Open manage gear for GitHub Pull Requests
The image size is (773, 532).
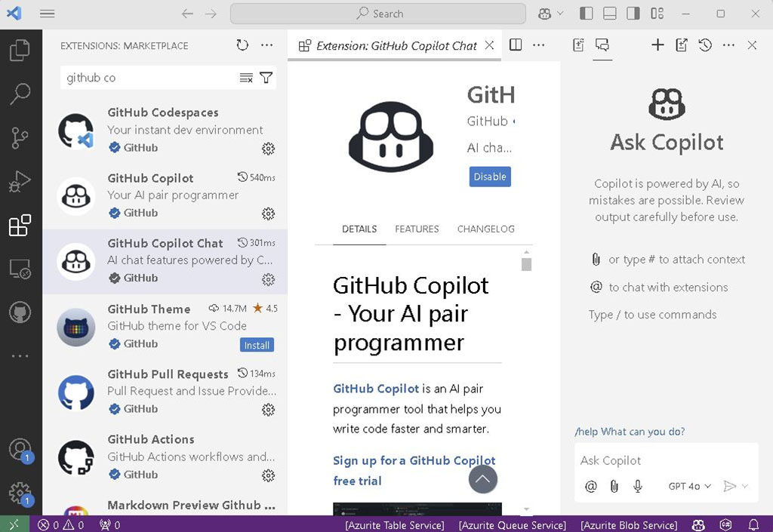268,409
